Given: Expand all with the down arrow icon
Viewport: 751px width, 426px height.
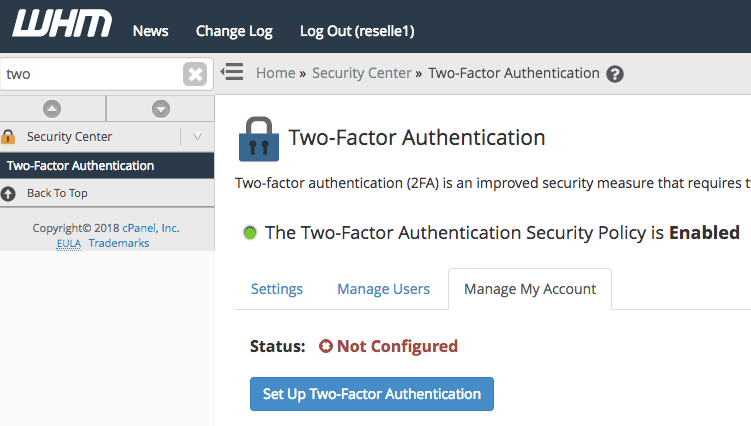Looking at the screenshot, I should [161, 109].
